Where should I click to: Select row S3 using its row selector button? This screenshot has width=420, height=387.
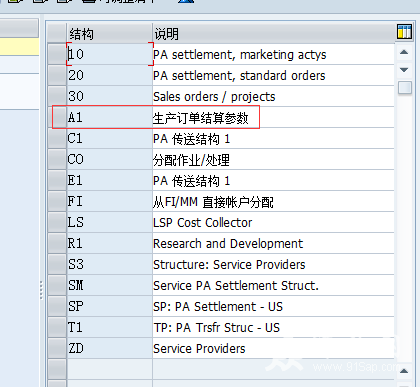[x=57, y=264]
